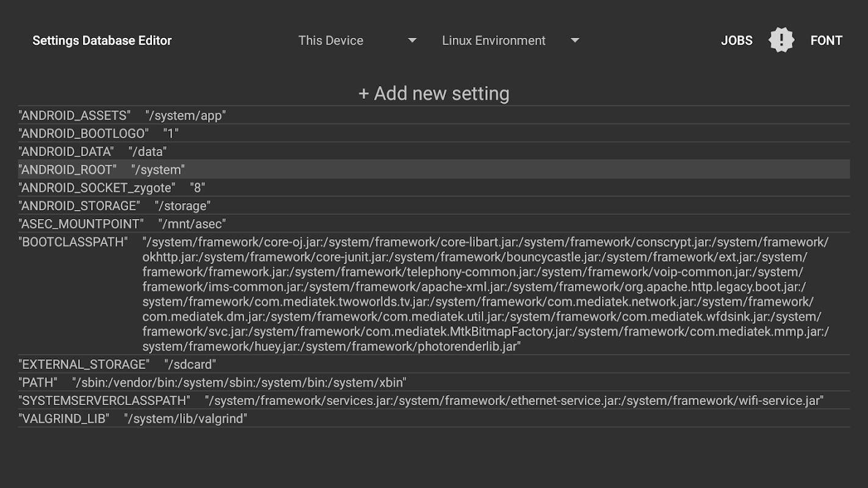Click the dropdown arrow next to This Device
868x488 pixels.
[412, 40]
